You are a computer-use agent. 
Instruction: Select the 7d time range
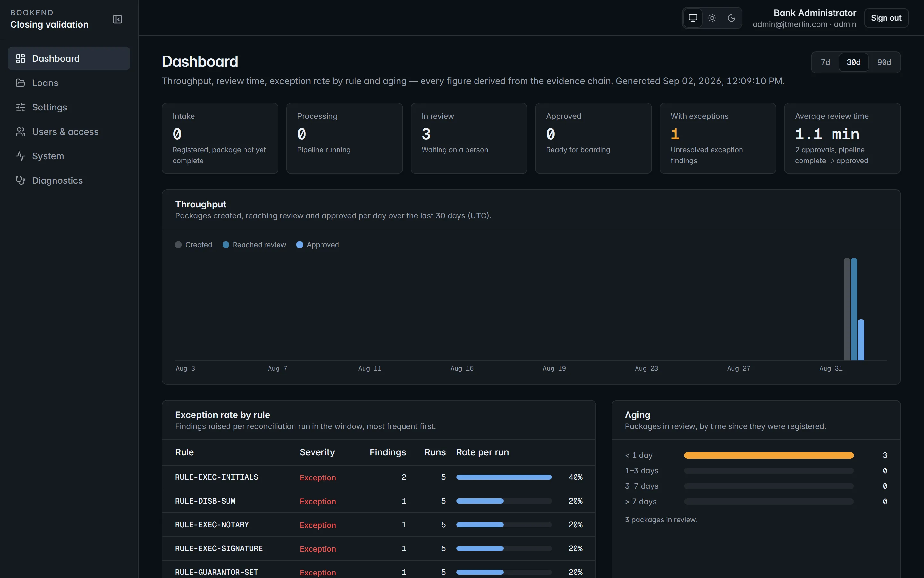(826, 62)
